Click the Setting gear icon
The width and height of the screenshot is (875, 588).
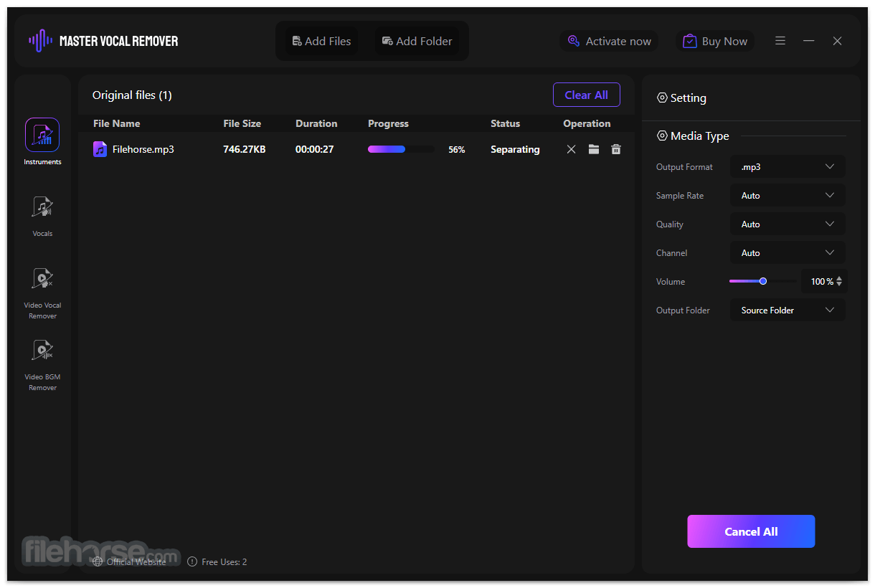click(662, 98)
